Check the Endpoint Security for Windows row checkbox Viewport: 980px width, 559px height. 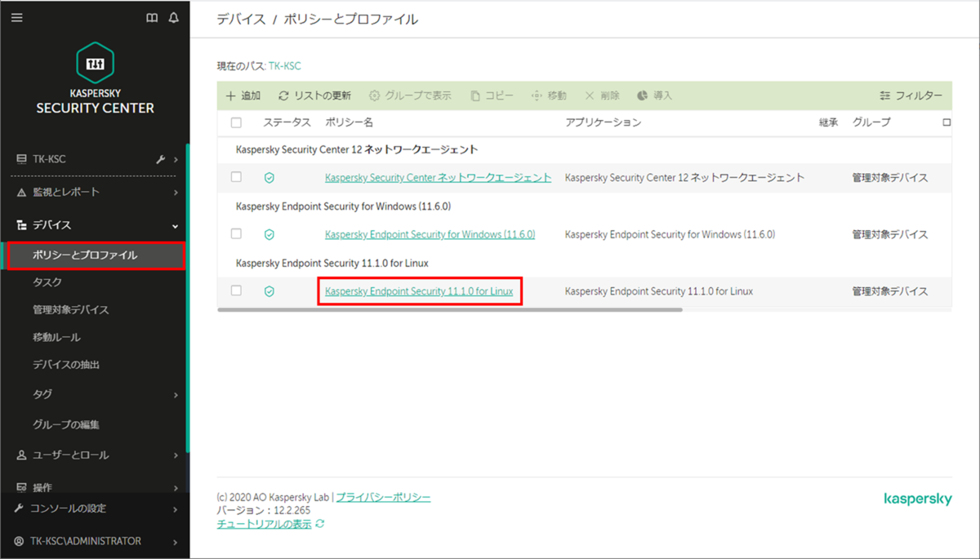point(236,234)
